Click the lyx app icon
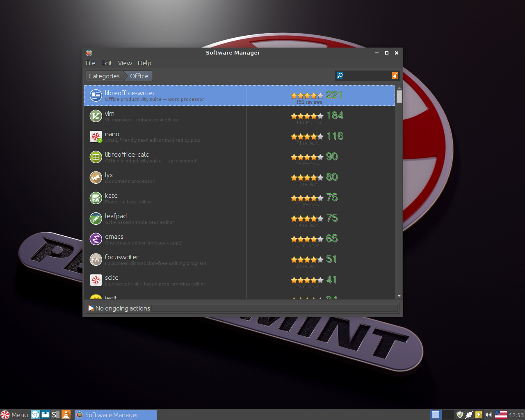Image resolution: width=525 pixels, height=420 pixels. pos(96,178)
